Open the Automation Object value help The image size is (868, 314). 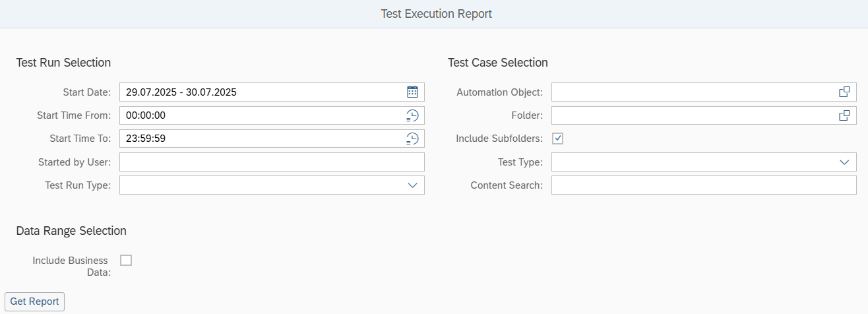[844, 92]
